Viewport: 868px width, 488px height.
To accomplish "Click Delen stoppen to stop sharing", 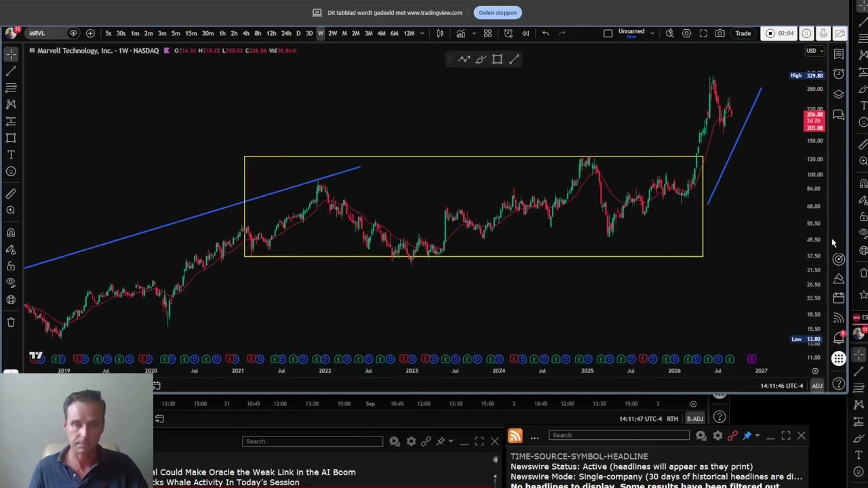I will click(498, 12).
